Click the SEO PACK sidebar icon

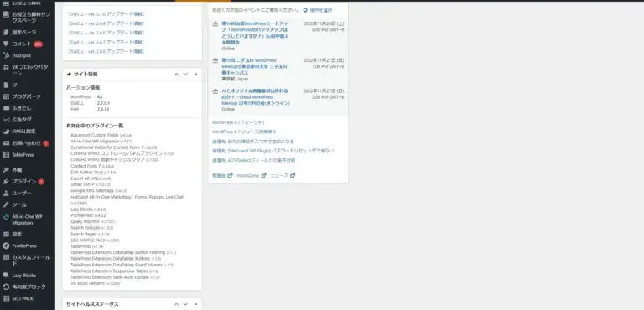(6, 298)
